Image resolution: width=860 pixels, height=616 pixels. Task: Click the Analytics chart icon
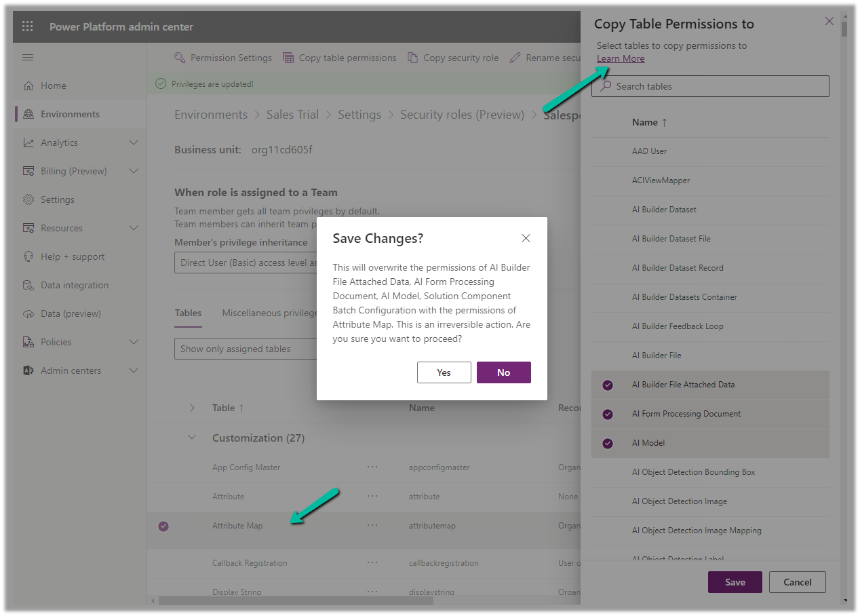28,142
